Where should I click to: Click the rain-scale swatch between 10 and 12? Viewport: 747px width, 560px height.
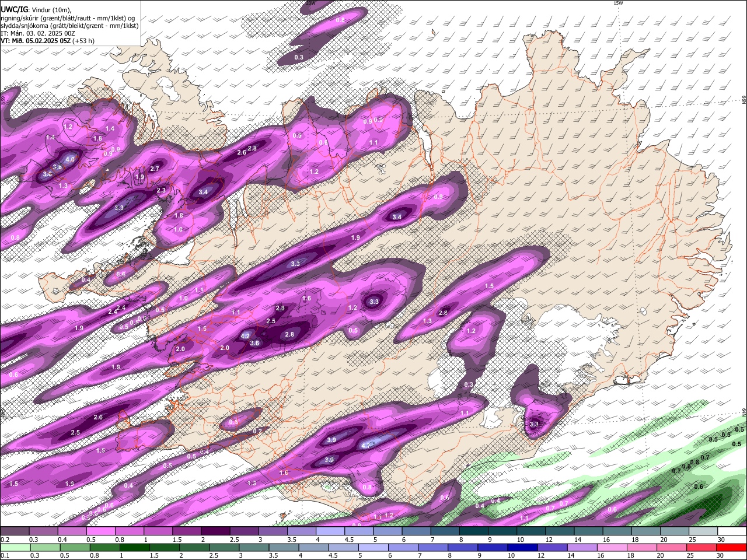(522, 547)
